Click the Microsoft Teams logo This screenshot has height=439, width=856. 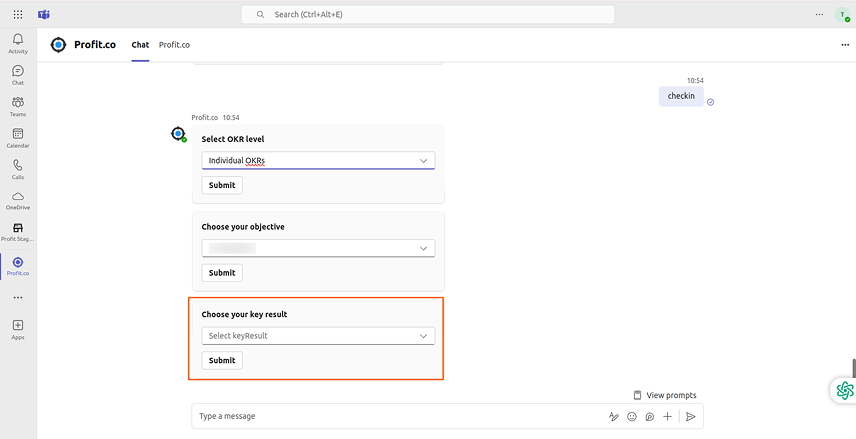(x=44, y=14)
